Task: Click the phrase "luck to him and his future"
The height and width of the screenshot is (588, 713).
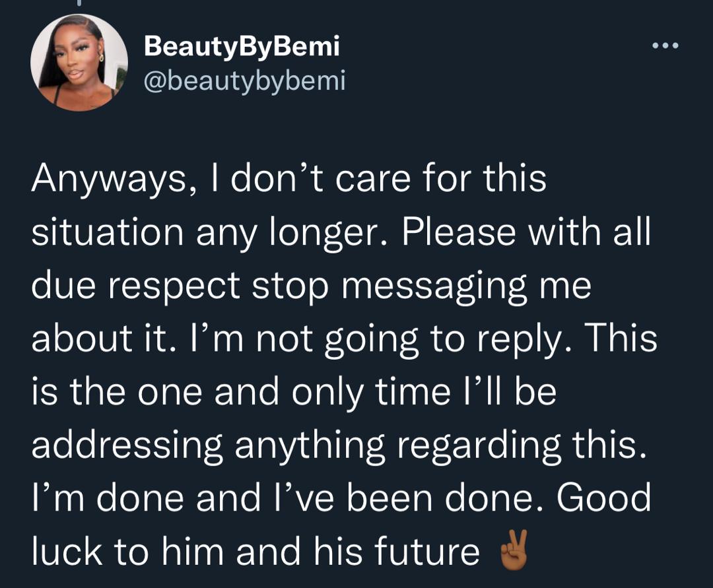Action: pyautogui.click(x=255, y=552)
